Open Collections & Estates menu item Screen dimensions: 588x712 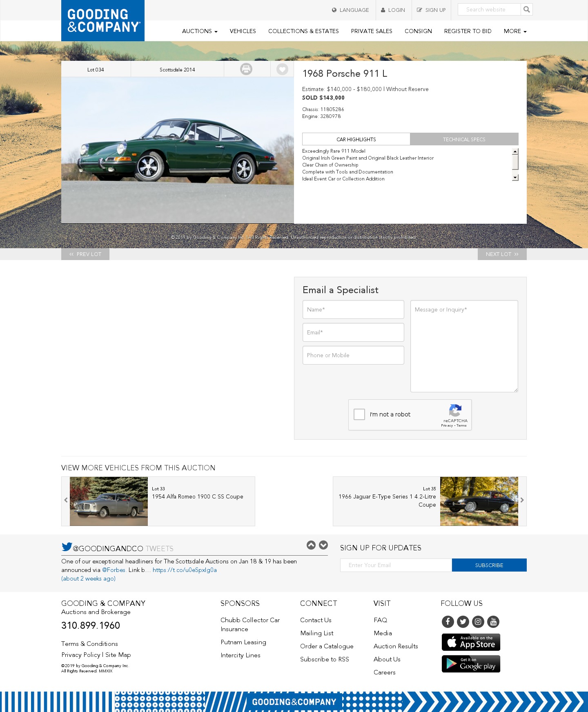[x=303, y=31]
